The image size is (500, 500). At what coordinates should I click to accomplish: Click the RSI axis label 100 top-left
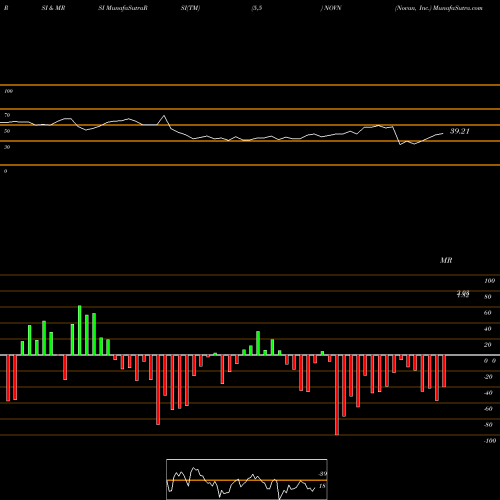[8, 91]
